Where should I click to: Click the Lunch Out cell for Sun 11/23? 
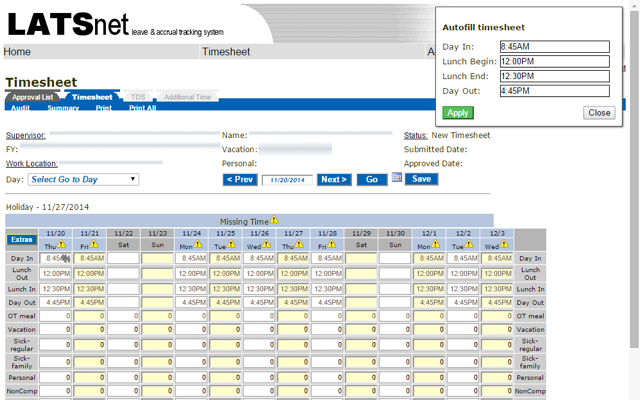(x=157, y=273)
